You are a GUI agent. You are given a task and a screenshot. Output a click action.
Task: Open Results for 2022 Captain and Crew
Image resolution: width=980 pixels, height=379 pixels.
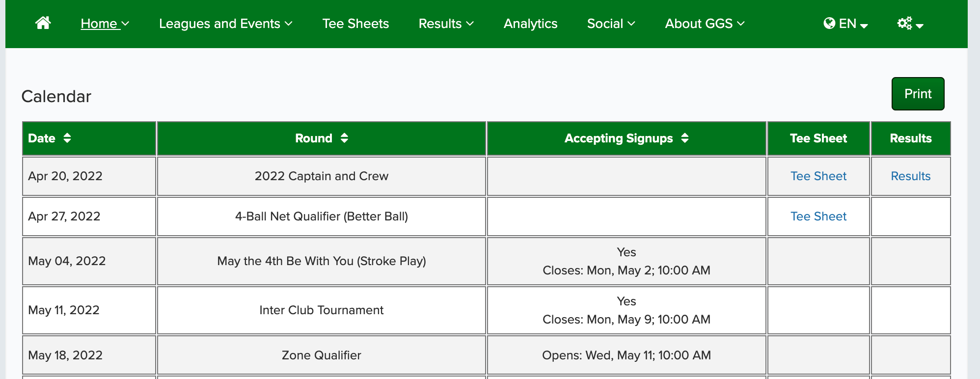[x=911, y=176]
